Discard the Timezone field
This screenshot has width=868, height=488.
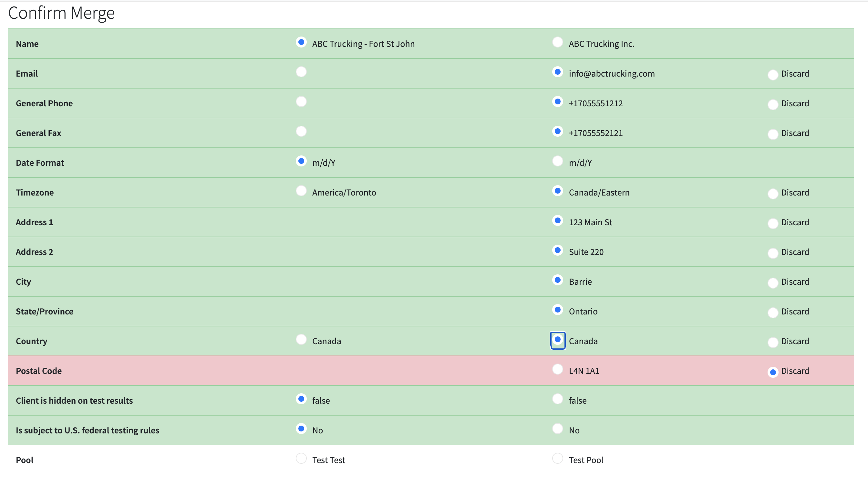[773, 193]
